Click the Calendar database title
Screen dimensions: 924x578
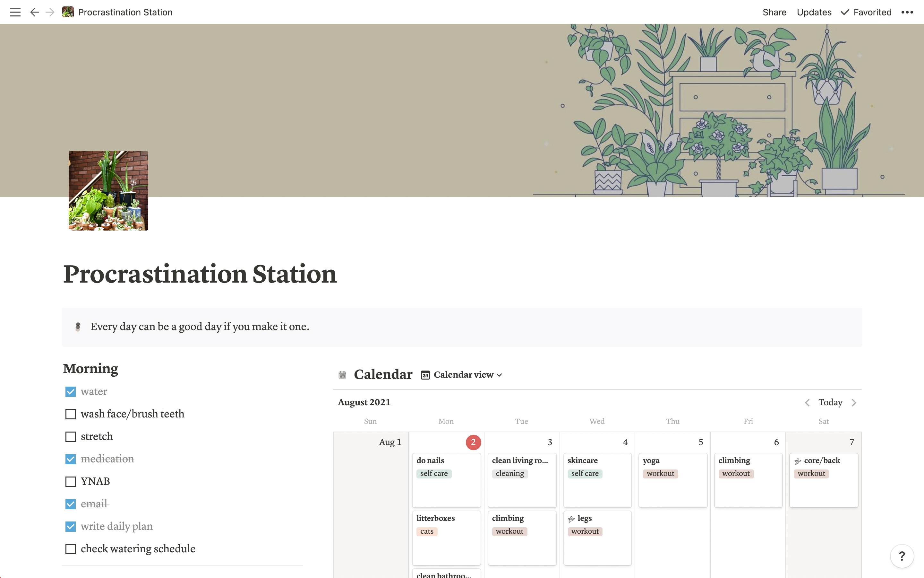383,374
